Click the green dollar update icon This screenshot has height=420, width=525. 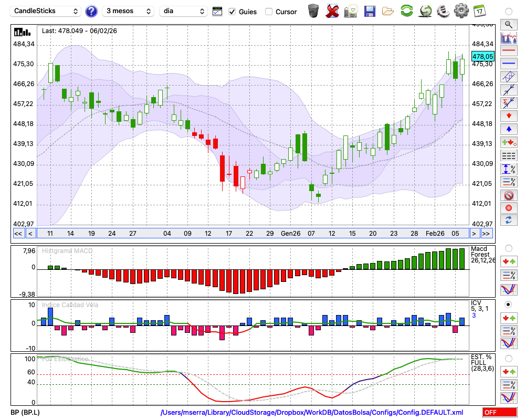(426, 10)
